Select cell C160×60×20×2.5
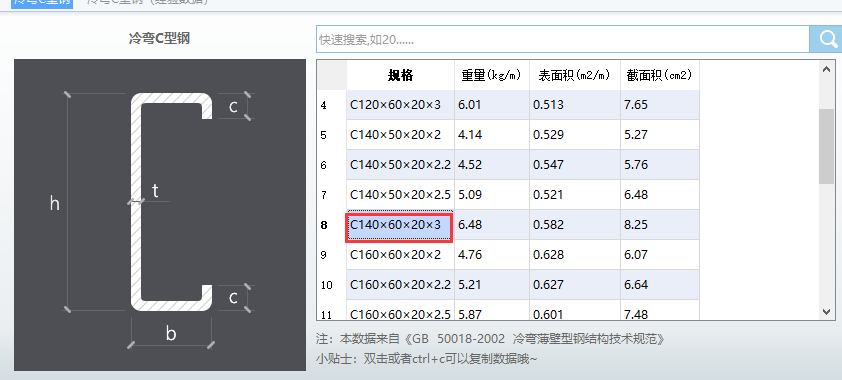 (400, 310)
